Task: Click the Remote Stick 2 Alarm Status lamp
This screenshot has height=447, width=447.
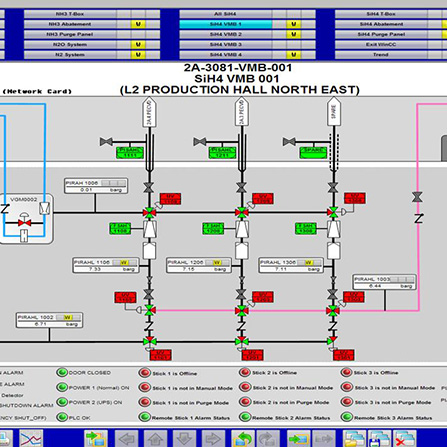Action: [245, 417]
